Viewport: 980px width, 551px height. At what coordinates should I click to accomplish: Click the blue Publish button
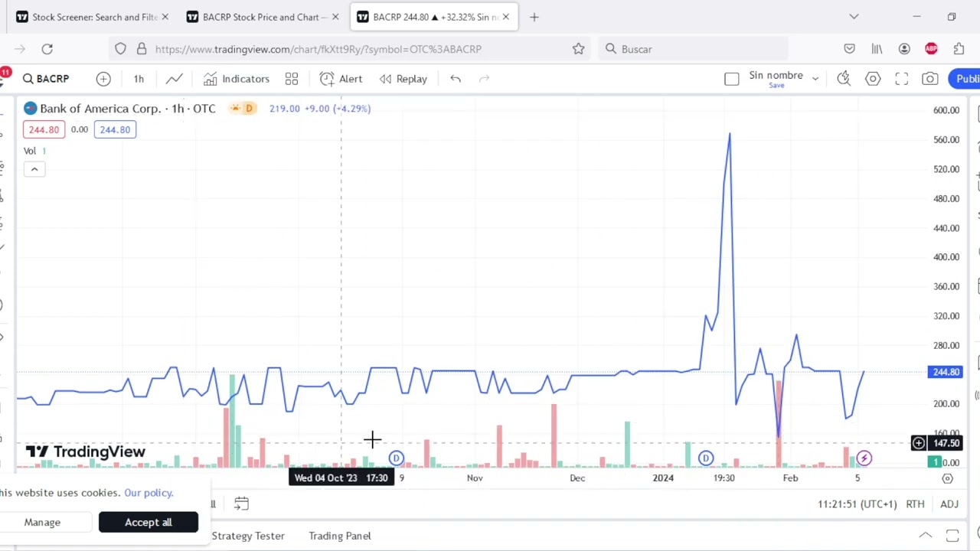pos(965,79)
